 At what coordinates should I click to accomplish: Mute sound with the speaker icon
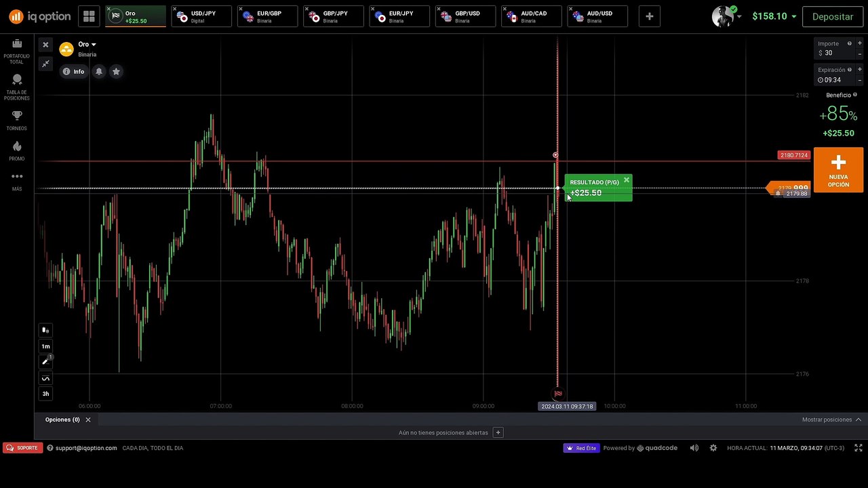pyautogui.click(x=694, y=448)
